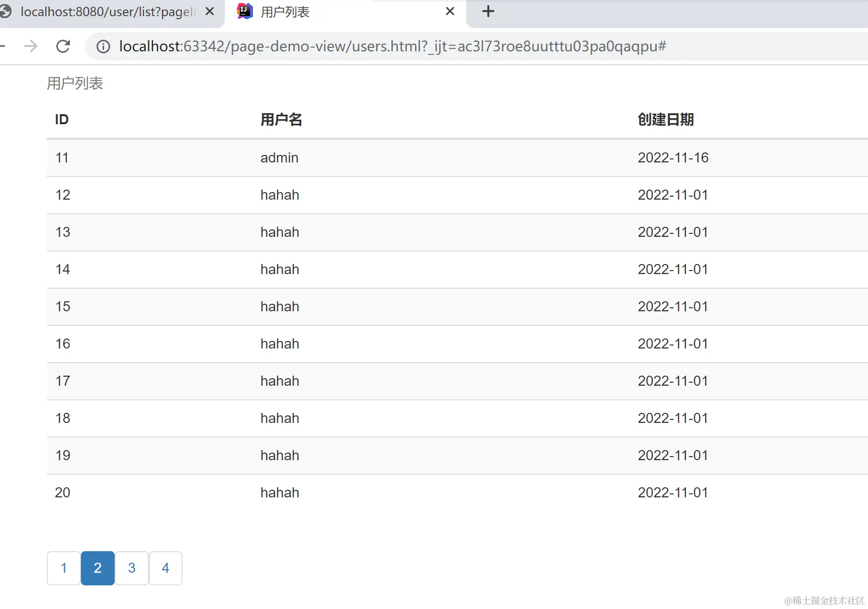Image resolution: width=868 pixels, height=609 pixels.
Task: Click the date in row 17
Action: 673,381
